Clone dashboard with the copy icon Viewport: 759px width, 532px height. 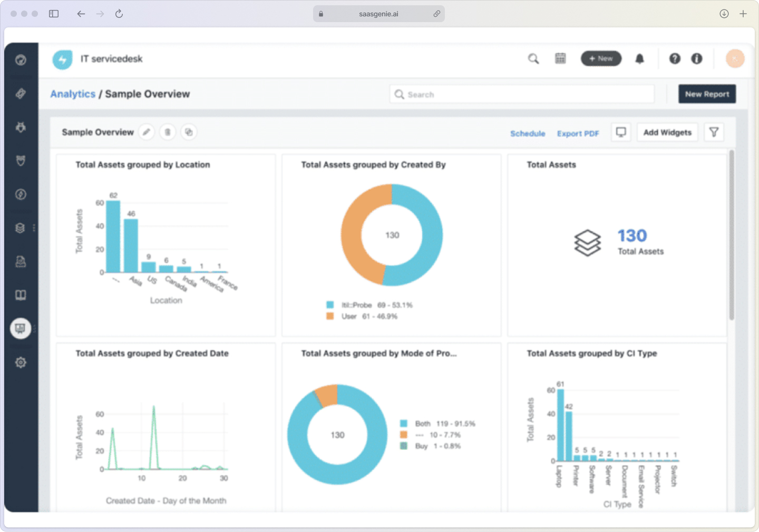[189, 132]
